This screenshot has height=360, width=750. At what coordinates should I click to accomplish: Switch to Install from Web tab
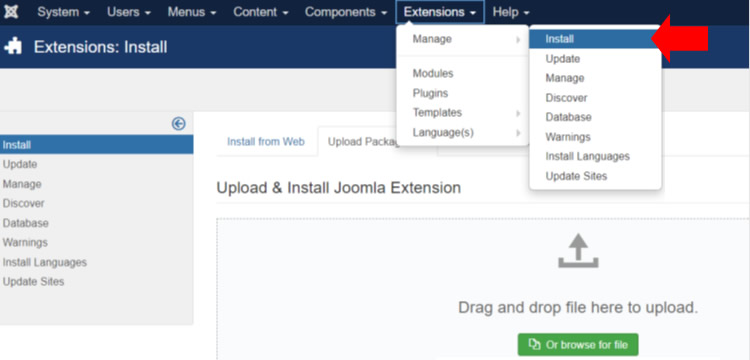click(x=266, y=142)
